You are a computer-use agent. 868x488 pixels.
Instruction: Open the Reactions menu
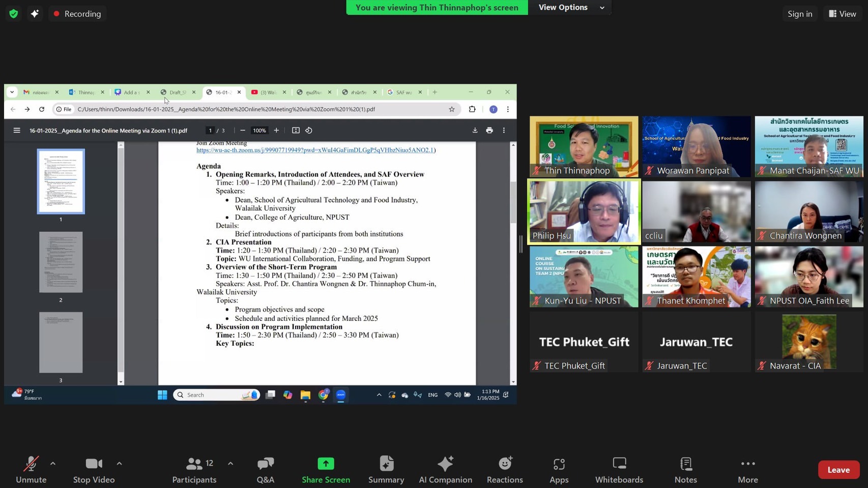504,470
